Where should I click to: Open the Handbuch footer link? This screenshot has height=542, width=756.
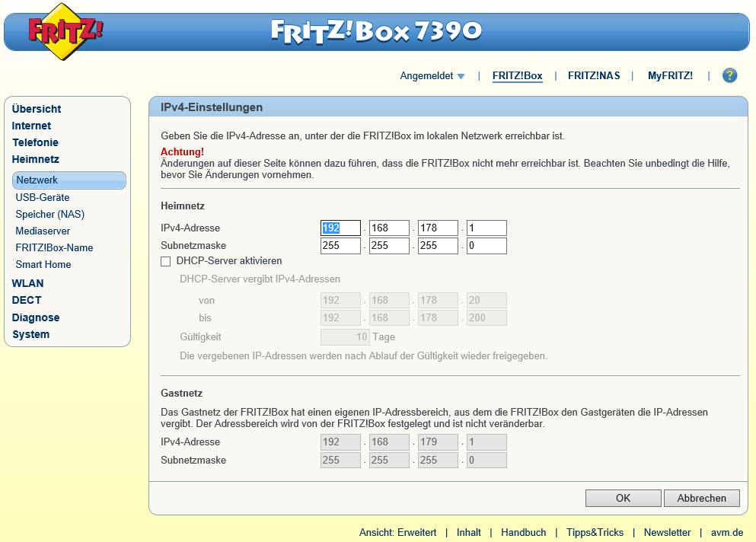coord(523,533)
